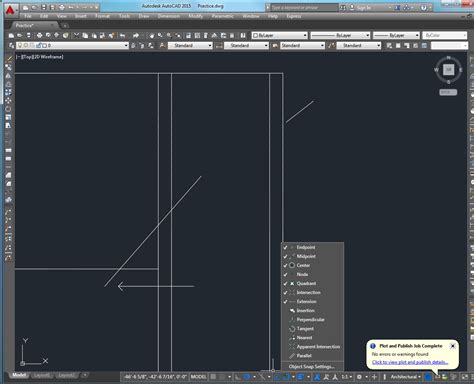The width and height of the screenshot is (474, 384).
Task: Open the ByLayer linetype dropdown
Action: [x=340, y=35]
